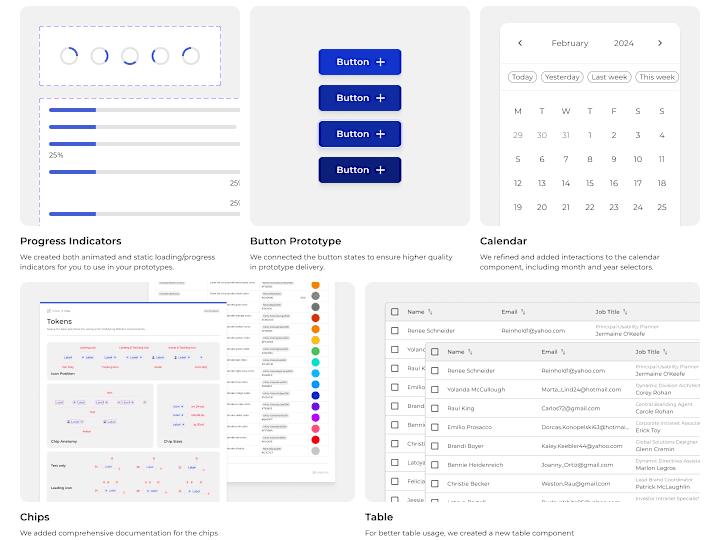Click the Corey Rohan job title cell
Screen dimensions: 720x540
[653, 393]
